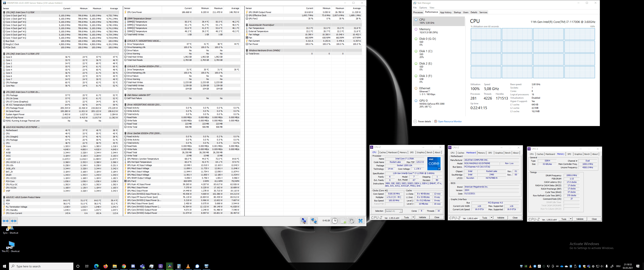The image size is (644, 270).
Task: Open Discord from the taskbar
Action: coord(133,266)
